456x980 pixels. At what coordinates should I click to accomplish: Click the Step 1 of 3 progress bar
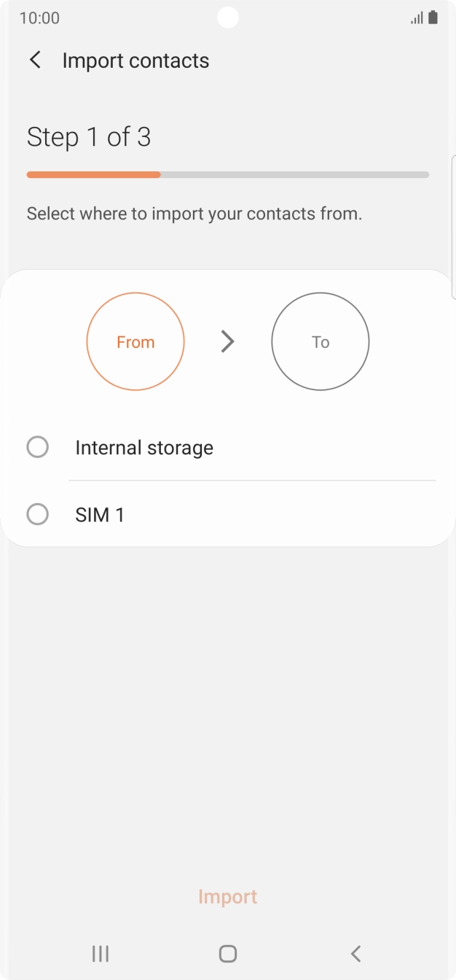(x=227, y=175)
